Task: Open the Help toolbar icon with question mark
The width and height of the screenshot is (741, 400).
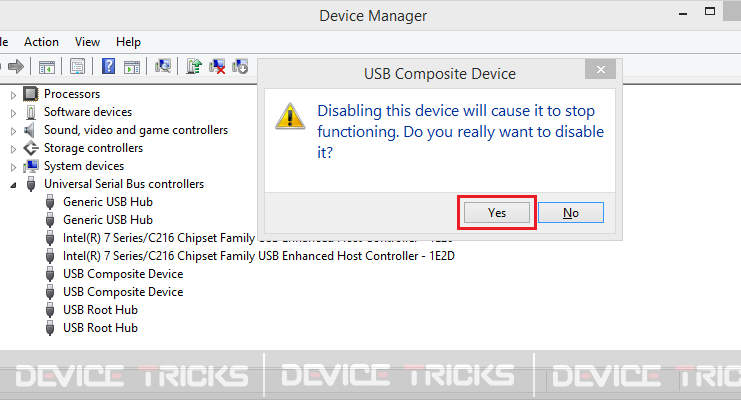Action: (108, 66)
